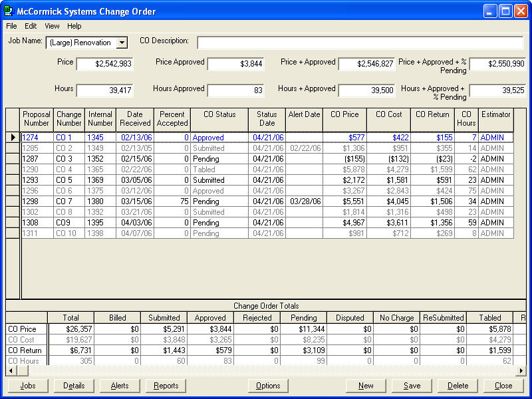Image resolution: width=532 pixels, height=399 pixels.
Task: Sort by the CO Status column header
Action: click(x=219, y=119)
